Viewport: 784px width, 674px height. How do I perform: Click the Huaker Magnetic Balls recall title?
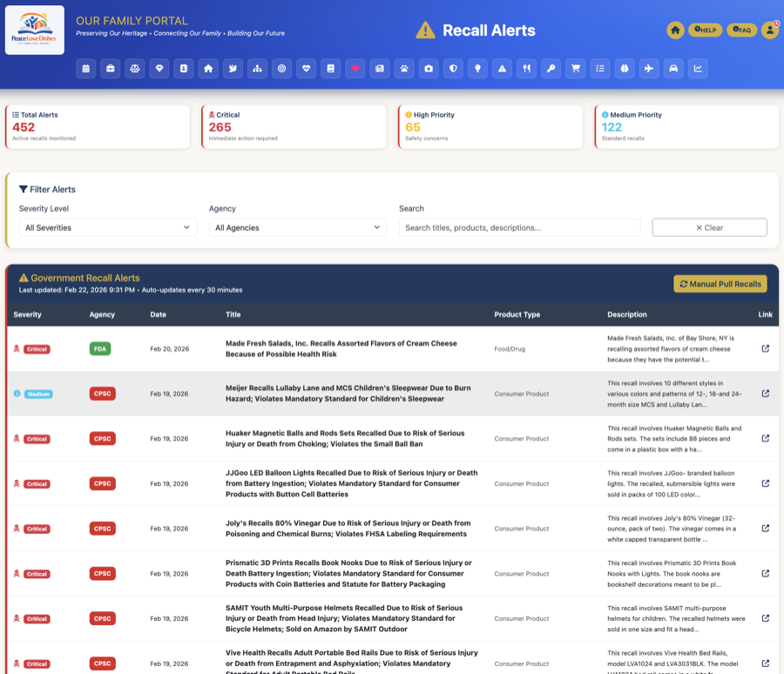pyautogui.click(x=345, y=439)
